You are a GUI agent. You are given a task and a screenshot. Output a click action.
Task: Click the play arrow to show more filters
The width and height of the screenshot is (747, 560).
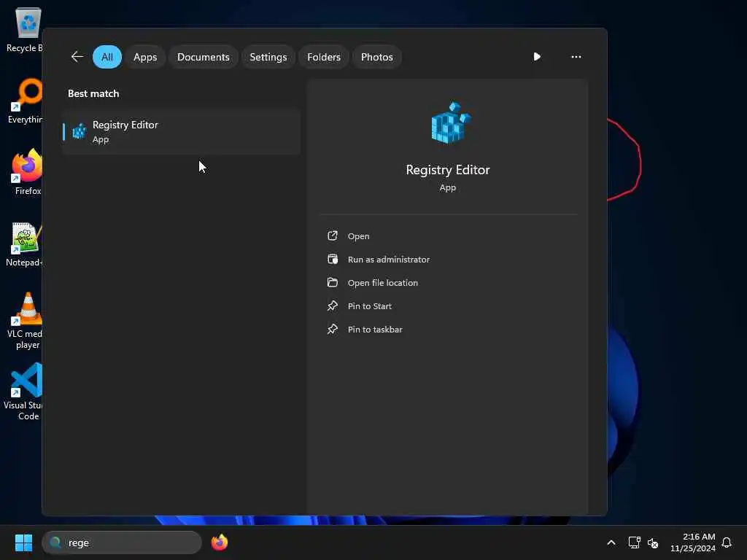coord(537,57)
